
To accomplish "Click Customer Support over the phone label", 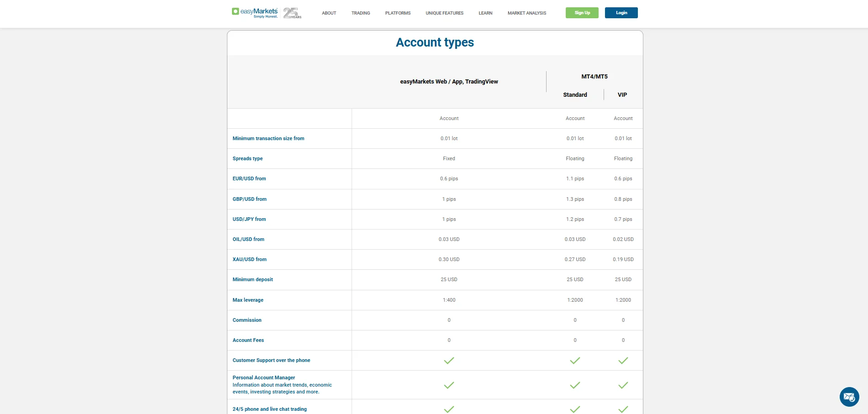I will coord(271,360).
